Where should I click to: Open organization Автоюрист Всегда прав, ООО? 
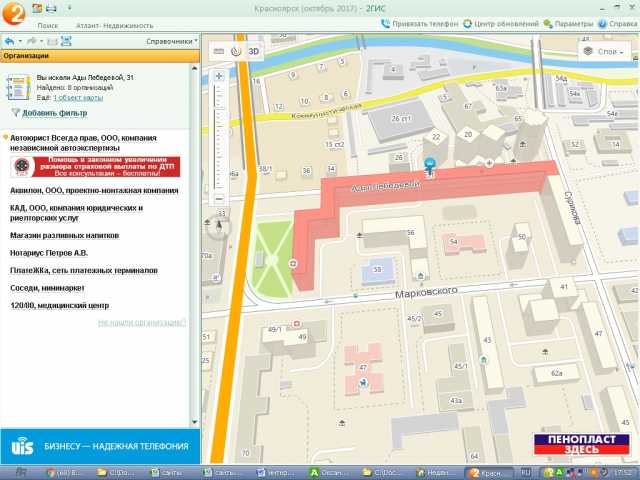click(83, 142)
